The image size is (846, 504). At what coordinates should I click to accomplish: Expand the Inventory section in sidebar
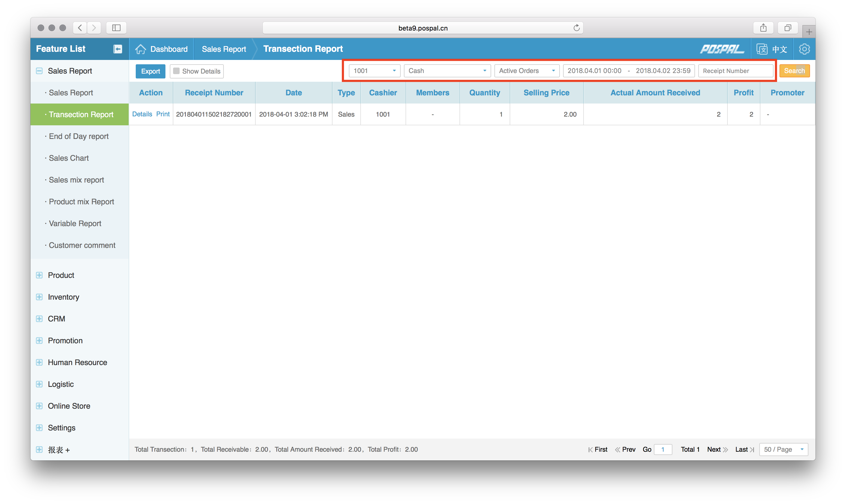click(x=40, y=297)
